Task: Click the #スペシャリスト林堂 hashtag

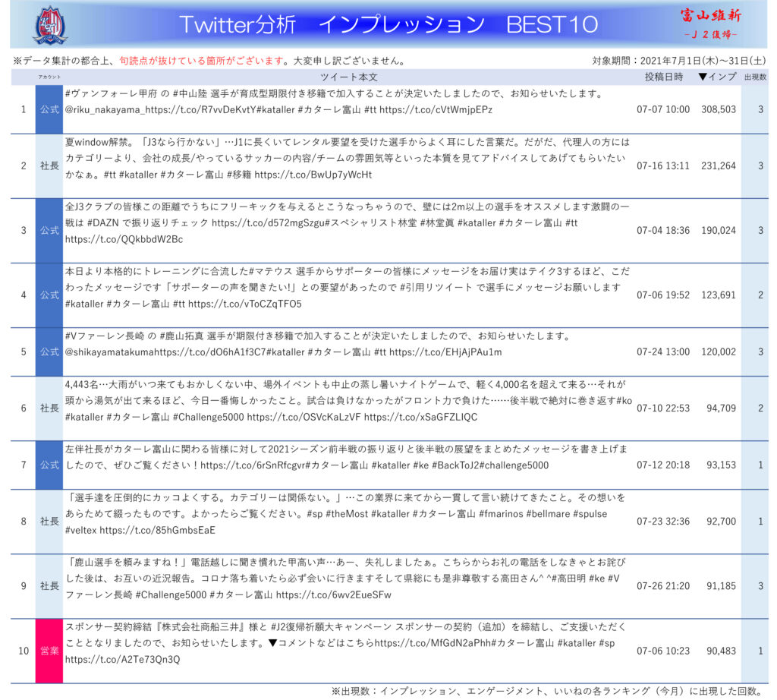Action: [370, 223]
